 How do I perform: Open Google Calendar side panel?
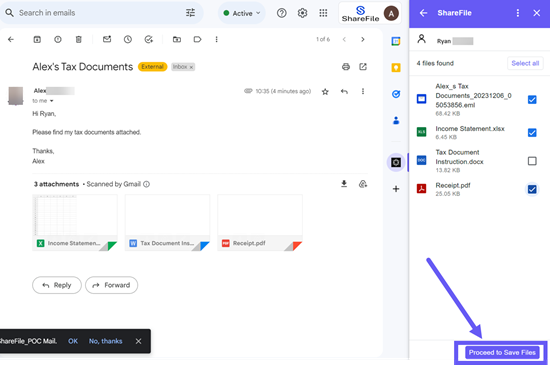pos(396,41)
